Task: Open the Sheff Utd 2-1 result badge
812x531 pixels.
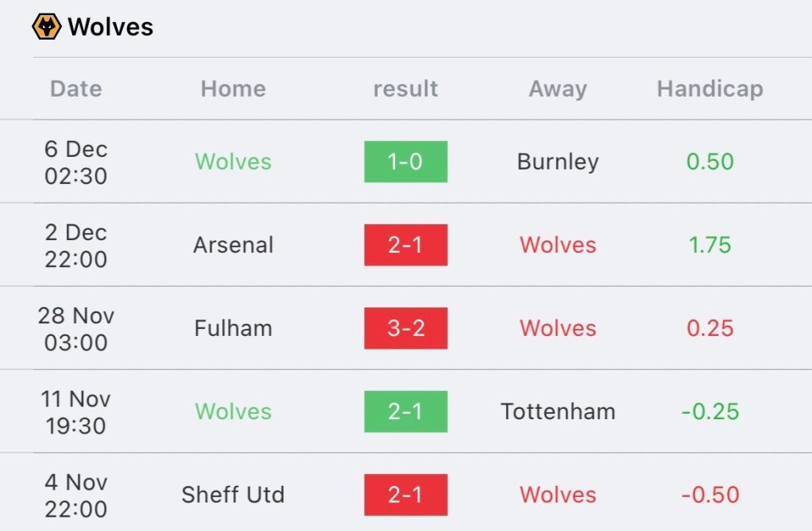Action: [405, 495]
